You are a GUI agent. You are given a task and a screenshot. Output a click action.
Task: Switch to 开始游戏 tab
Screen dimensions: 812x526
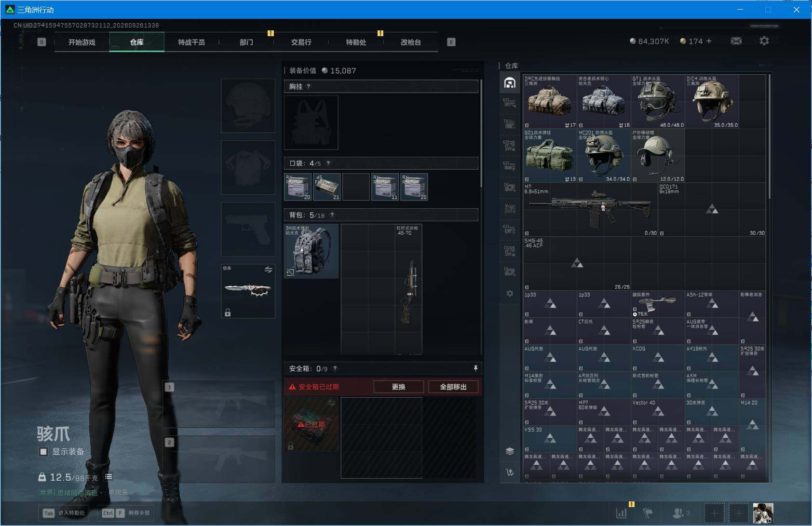click(82, 42)
